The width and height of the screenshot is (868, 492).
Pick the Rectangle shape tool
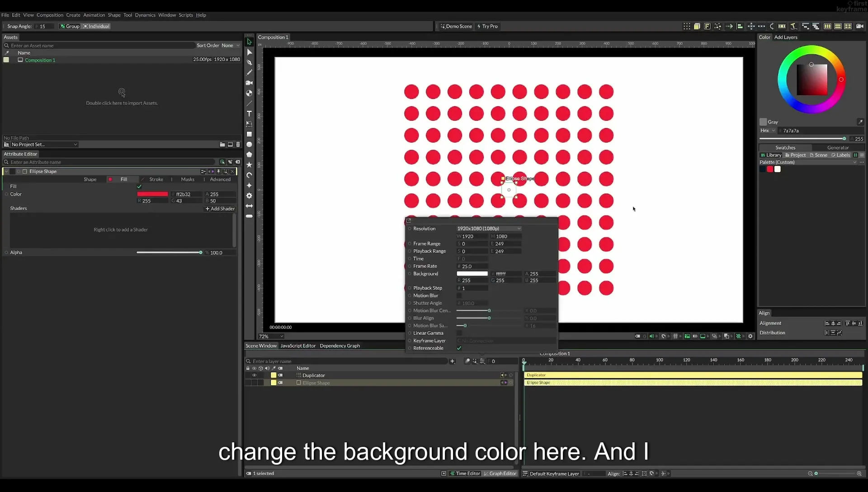coord(249,134)
